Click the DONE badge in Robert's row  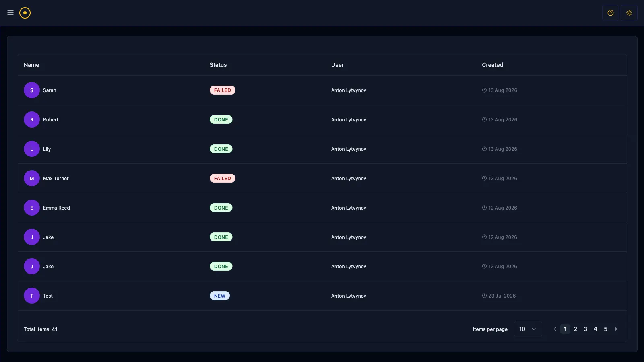221,119
